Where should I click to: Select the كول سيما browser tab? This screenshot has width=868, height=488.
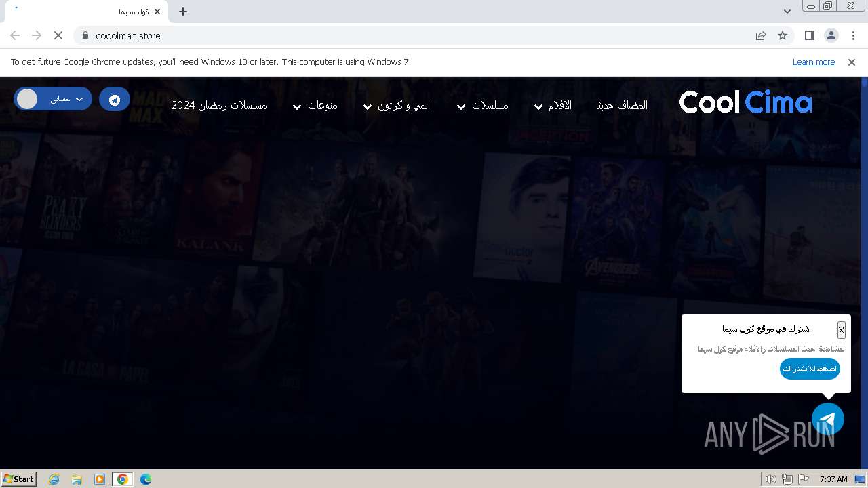86,12
